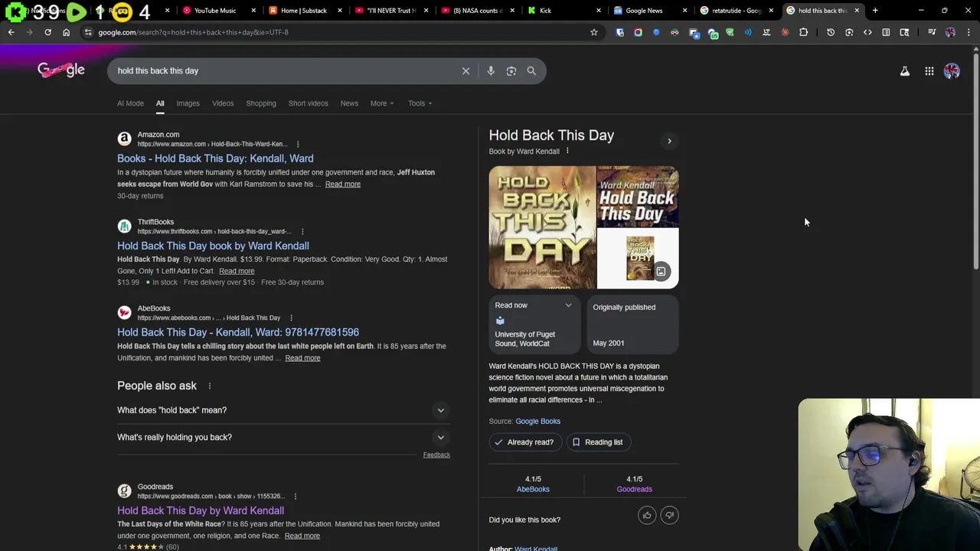Give thumbs up for this book

tap(647, 515)
